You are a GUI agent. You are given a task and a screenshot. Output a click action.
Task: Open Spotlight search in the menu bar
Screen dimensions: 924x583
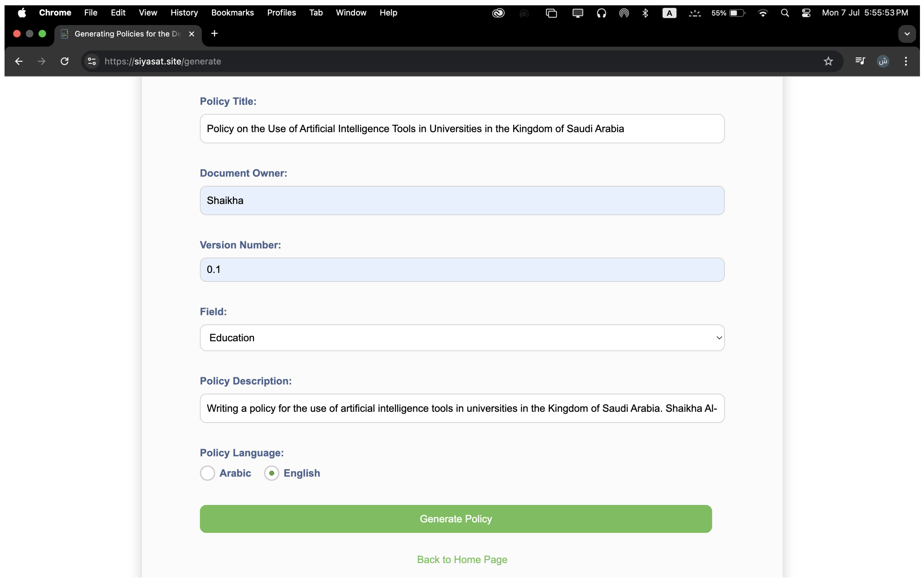pyautogui.click(x=785, y=13)
